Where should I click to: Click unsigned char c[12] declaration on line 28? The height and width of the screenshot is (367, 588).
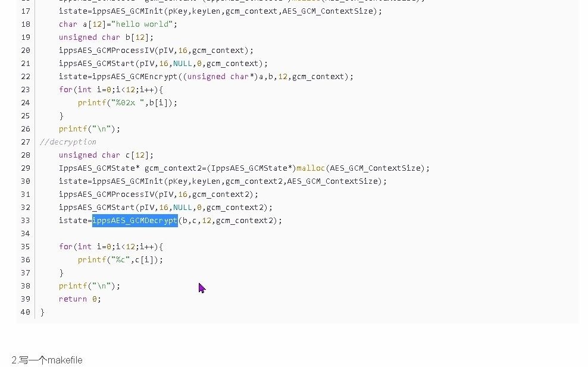(105, 155)
